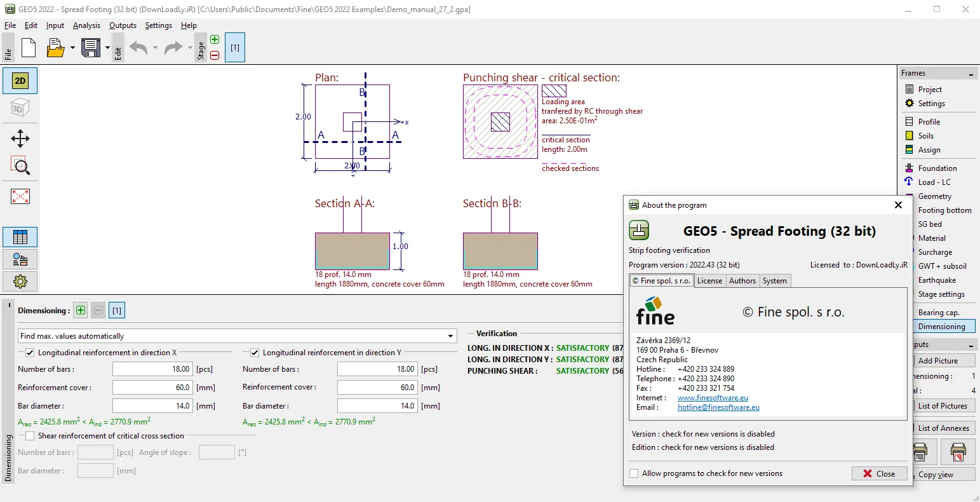Create a new file with the blank page icon
Image resolution: width=980 pixels, height=502 pixels.
[29, 48]
